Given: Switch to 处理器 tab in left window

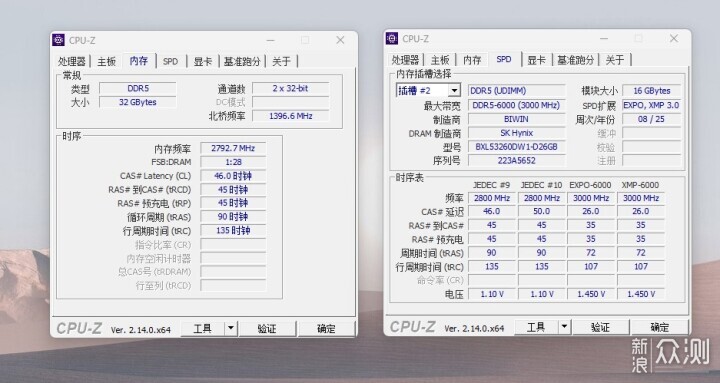Looking at the screenshot, I should click(72, 61).
